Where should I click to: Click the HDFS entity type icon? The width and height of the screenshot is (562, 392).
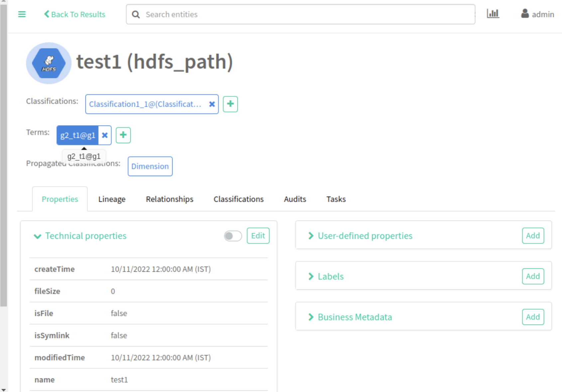point(49,63)
